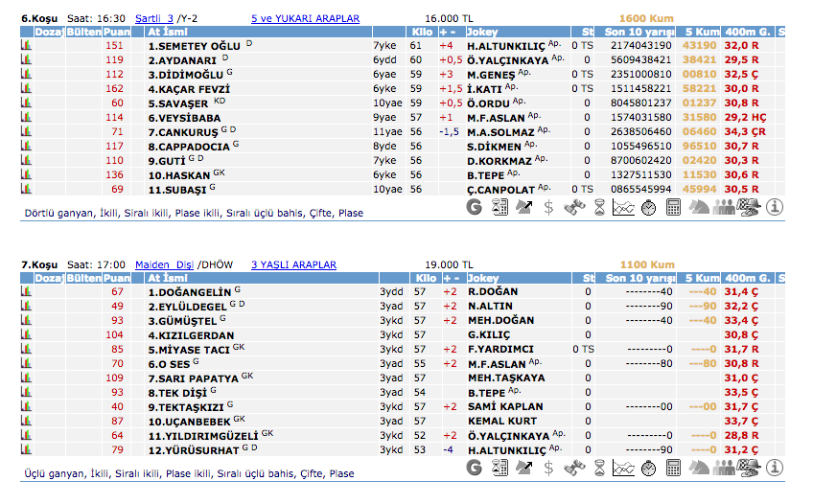Click bar chart icon beside SEMETEY OĞLU

coord(26,45)
